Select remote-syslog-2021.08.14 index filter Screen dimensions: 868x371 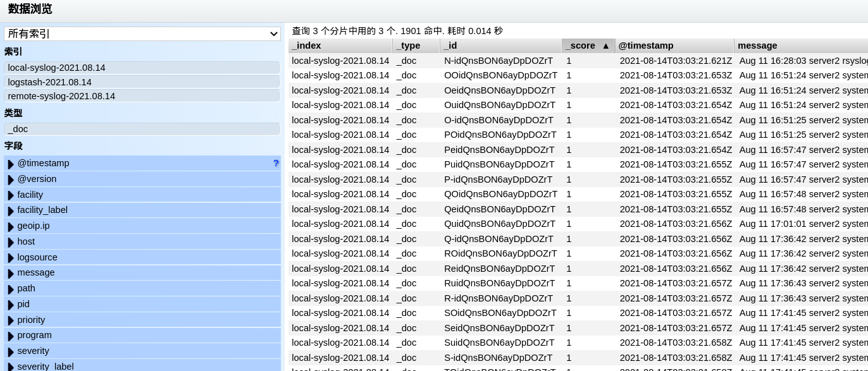142,96
